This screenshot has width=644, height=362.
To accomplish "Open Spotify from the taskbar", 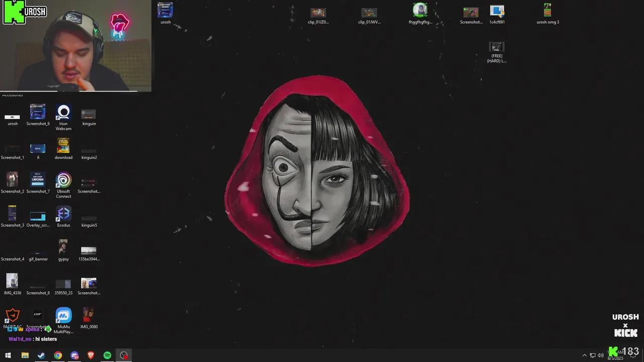I will (x=107, y=355).
